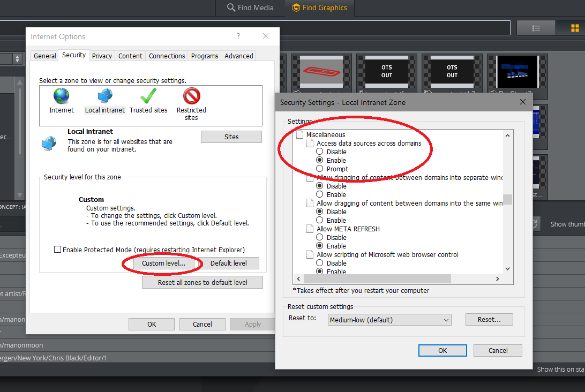Open the General tab

(45, 56)
